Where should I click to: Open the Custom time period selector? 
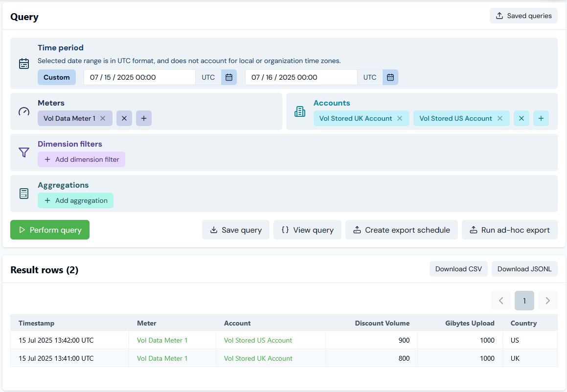[57, 77]
